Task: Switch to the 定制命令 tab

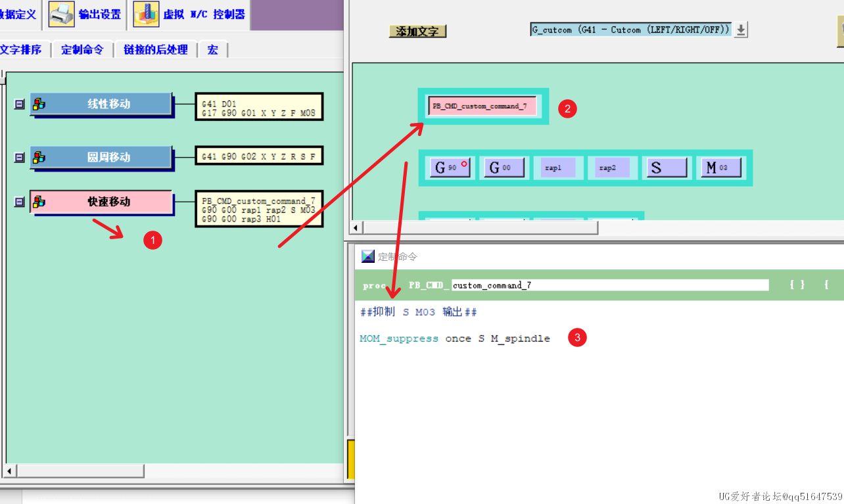Action: [x=82, y=49]
